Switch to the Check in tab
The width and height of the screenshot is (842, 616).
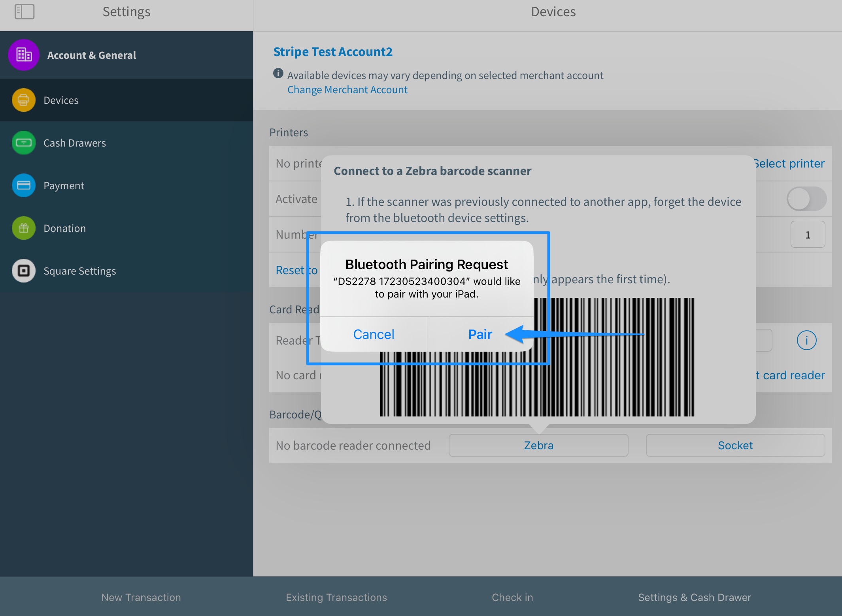tap(512, 597)
